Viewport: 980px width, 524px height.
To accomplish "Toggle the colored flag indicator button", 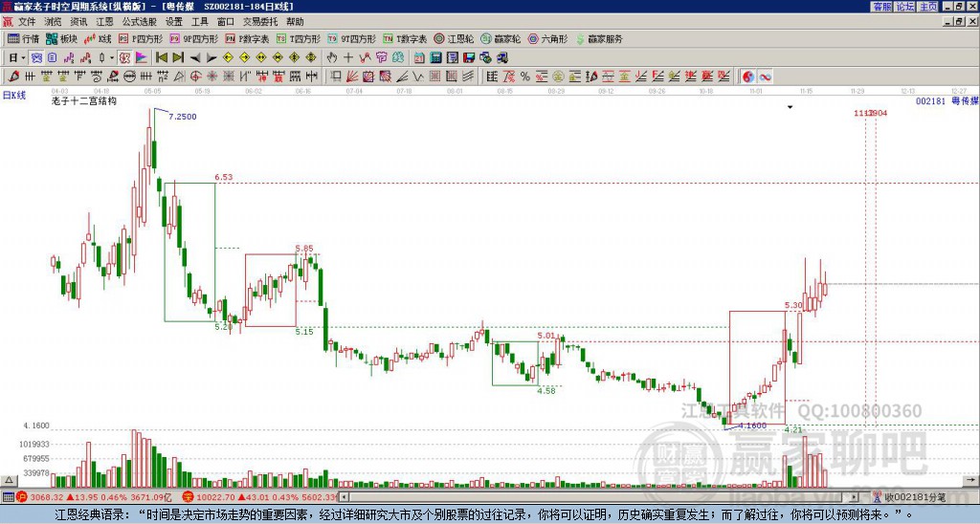I will pos(142,58).
